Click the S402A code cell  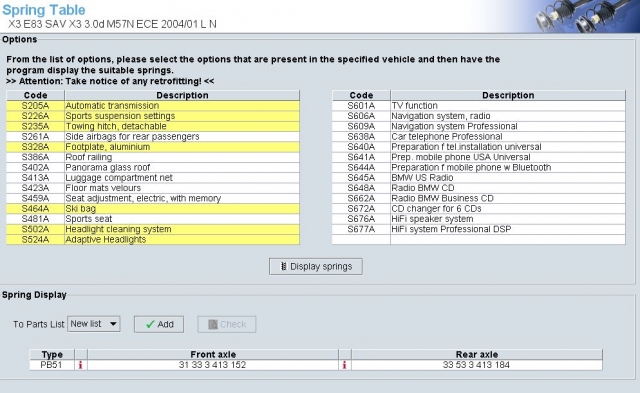[36, 167]
